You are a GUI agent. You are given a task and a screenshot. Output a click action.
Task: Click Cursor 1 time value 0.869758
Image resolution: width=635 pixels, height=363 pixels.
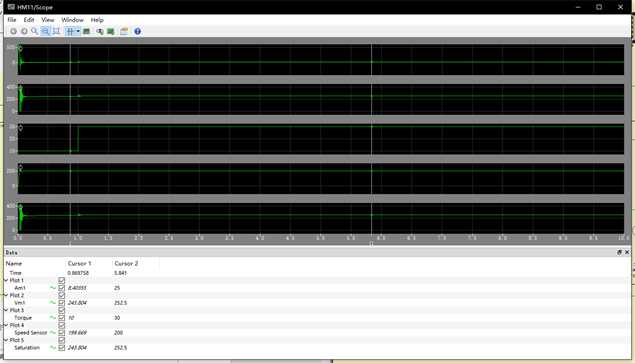(x=78, y=273)
